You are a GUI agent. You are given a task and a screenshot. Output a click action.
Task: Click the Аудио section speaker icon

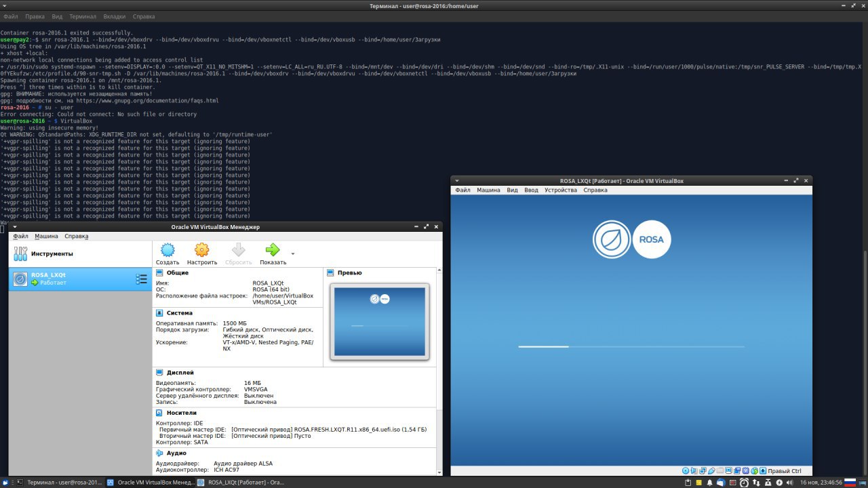(159, 452)
